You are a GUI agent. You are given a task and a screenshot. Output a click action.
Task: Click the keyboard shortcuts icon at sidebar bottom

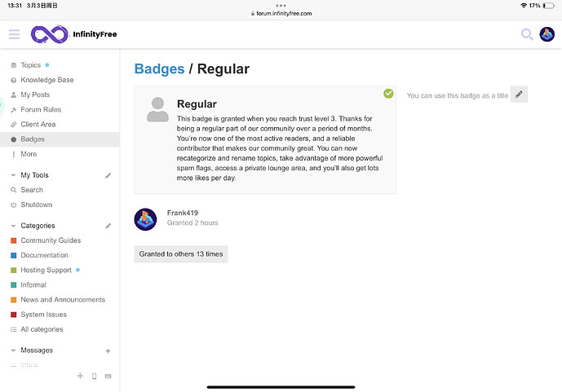pyautogui.click(x=108, y=376)
